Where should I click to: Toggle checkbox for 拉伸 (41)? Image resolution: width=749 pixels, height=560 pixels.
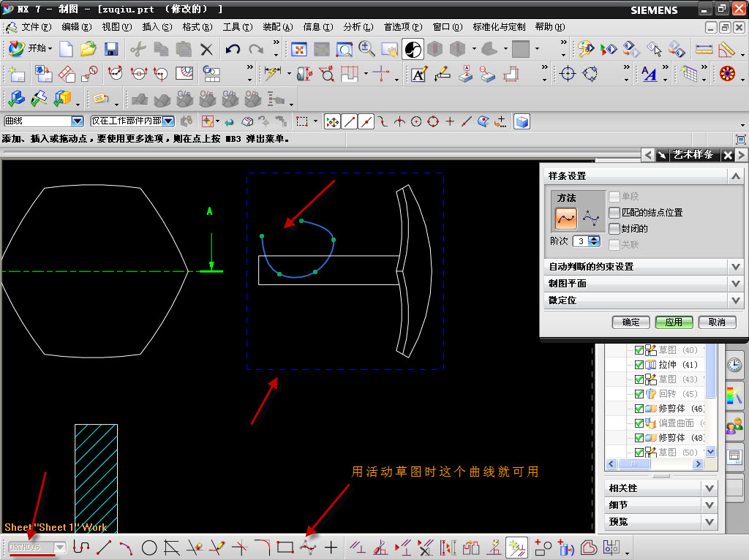coord(639,365)
